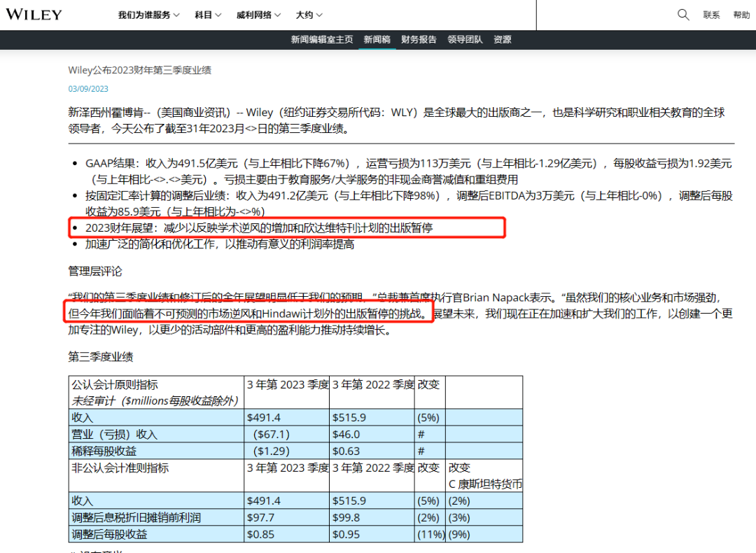This screenshot has height=553, width=756.
Task: Go to 新闻编辑室主页 tab
Action: 321,39
